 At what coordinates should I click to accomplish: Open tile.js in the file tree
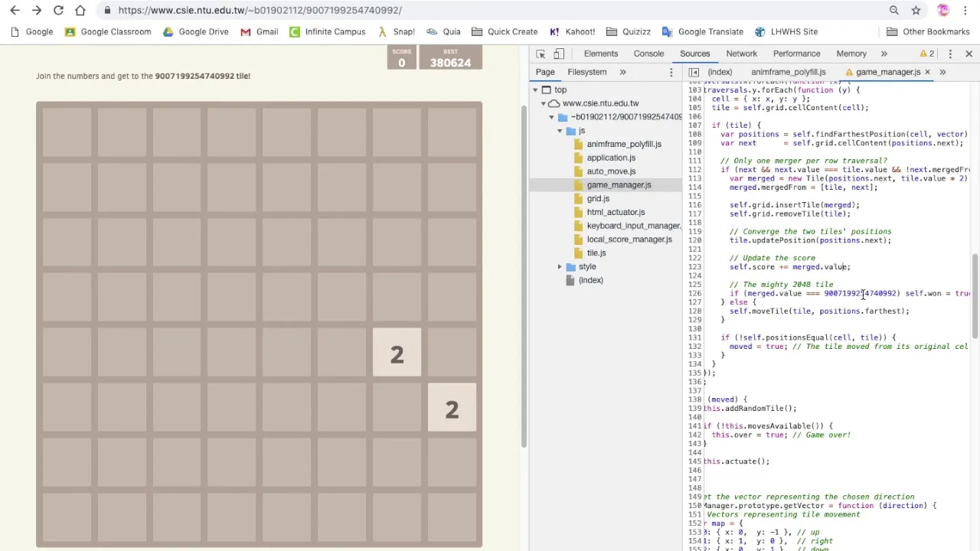tap(596, 253)
